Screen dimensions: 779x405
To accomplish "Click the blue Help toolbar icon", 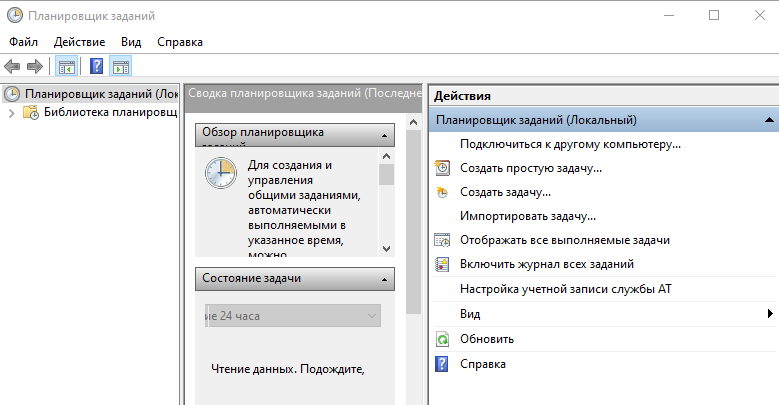I will [x=96, y=67].
